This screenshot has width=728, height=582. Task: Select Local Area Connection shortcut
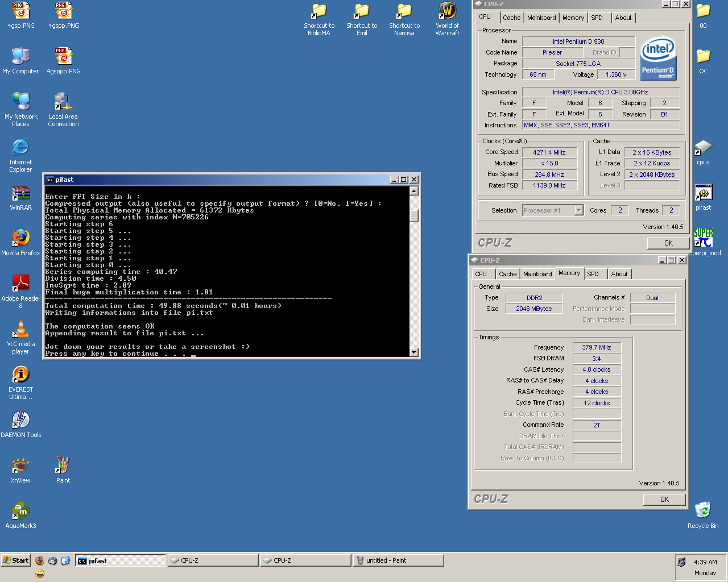click(x=63, y=110)
